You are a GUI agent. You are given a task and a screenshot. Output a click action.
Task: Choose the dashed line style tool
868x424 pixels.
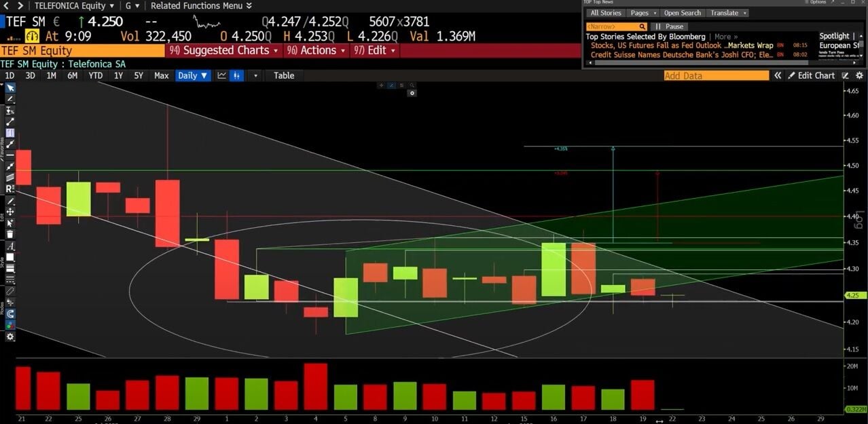click(10, 279)
